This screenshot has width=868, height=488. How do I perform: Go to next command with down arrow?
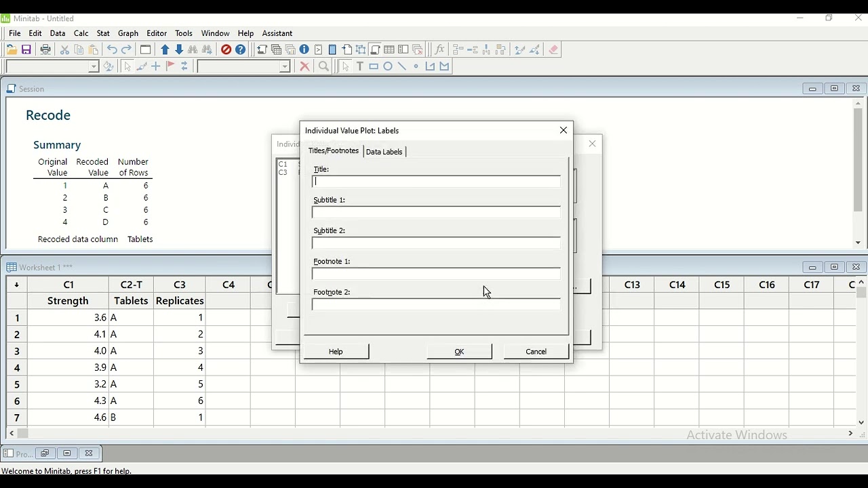[179, 49]
